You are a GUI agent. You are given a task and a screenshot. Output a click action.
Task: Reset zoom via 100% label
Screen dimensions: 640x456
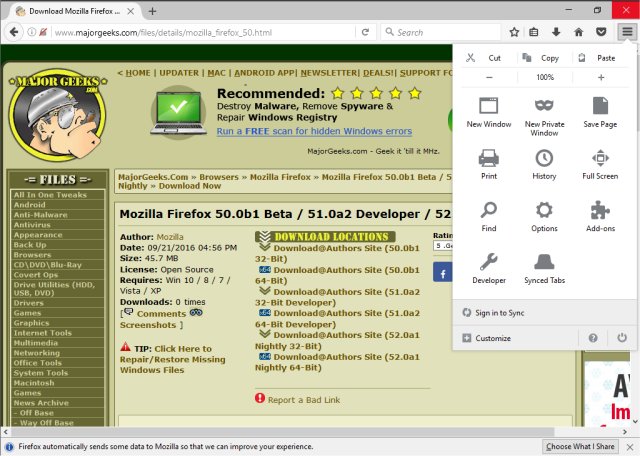click(545, 77)
